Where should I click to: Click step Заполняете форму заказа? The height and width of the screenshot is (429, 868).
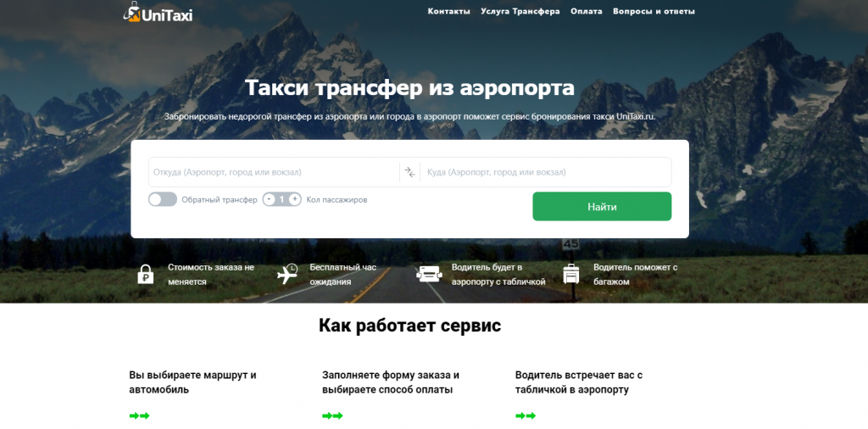(391, 382)
